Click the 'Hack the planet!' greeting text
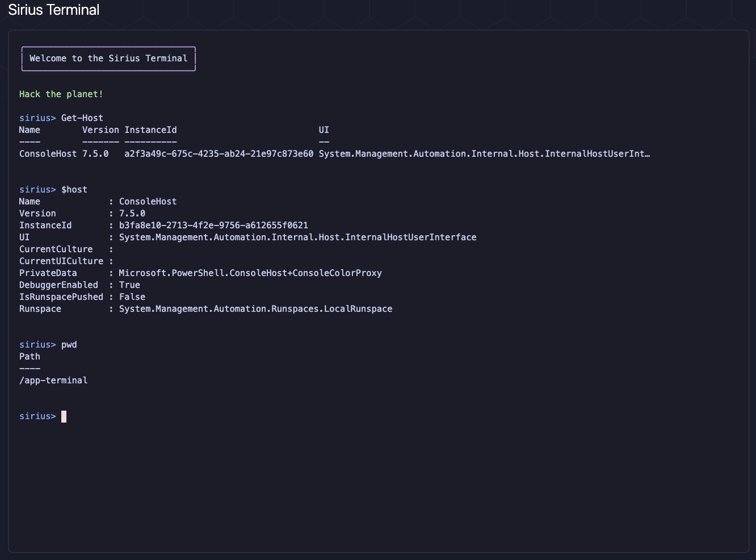The image size is (756, 560). click(61, 94)
